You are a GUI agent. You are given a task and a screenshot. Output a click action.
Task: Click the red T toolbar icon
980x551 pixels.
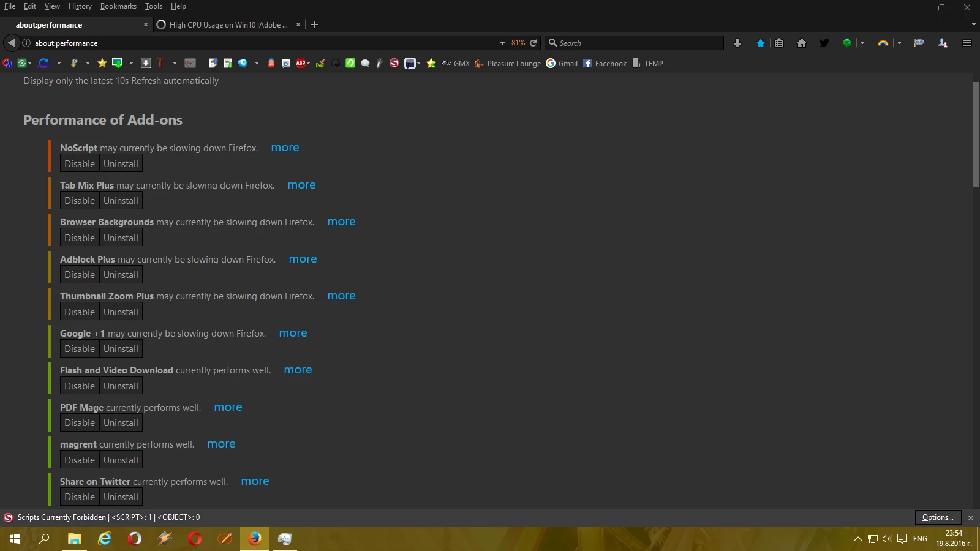point(160,63)
